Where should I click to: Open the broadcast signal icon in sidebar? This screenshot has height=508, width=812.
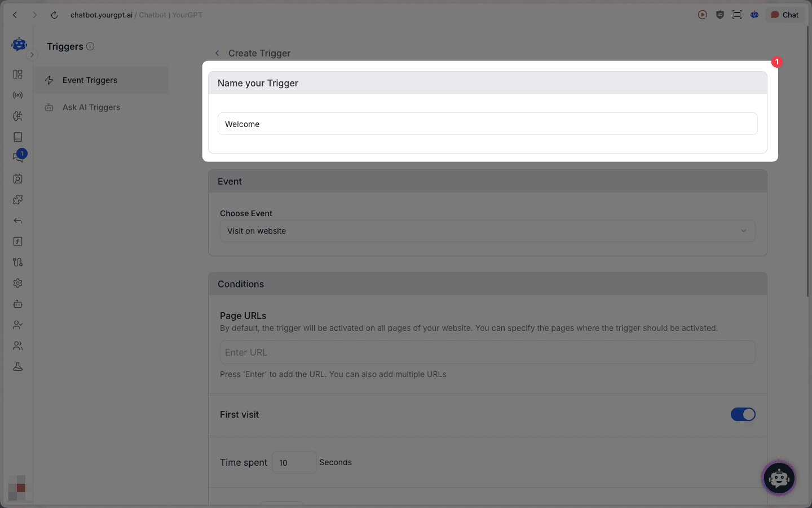click(x=17, y=95)
